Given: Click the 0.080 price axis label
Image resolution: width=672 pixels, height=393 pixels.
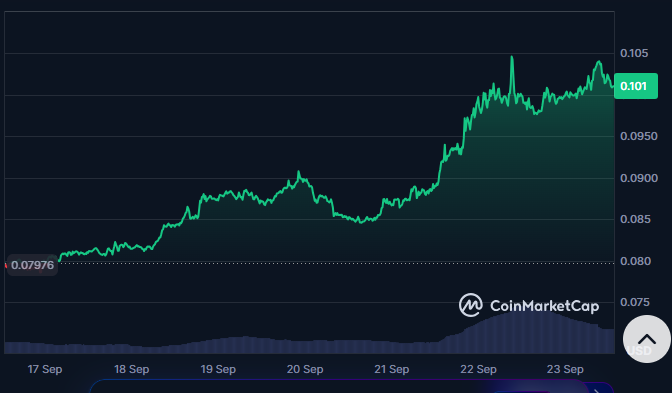Looking at the screenshot, I should 635,261.
